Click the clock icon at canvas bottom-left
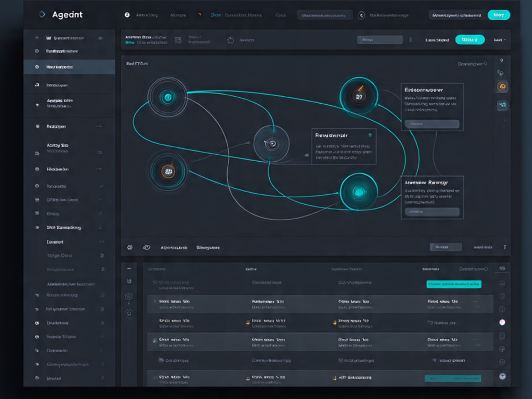This screenshot has width=532, height=399. click(130, 247)
